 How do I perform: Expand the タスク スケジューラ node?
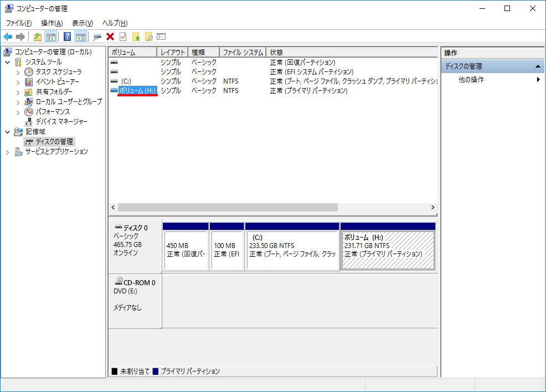[x=18, y=72]
